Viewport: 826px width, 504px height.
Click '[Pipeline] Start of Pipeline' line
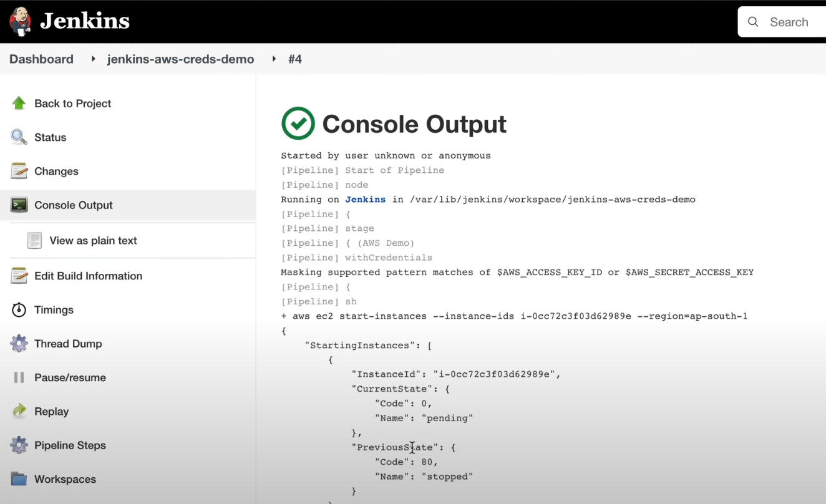tap(363, 170)
